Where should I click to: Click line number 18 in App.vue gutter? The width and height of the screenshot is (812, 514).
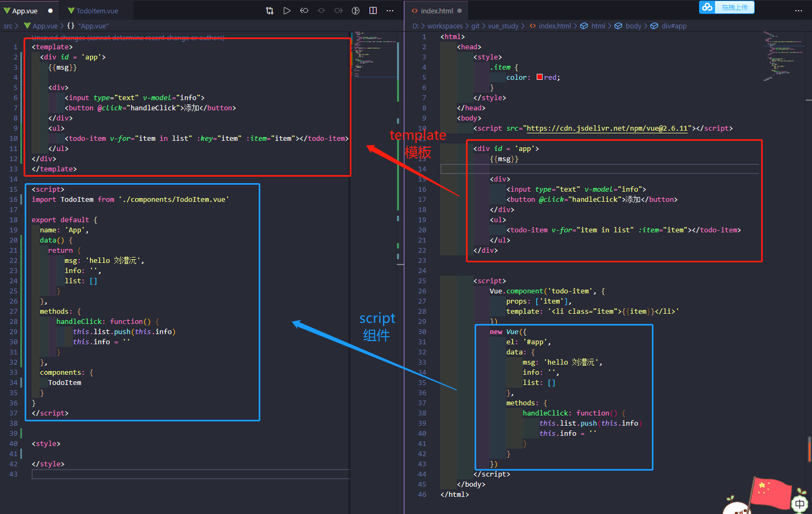(x=13, y=220)
